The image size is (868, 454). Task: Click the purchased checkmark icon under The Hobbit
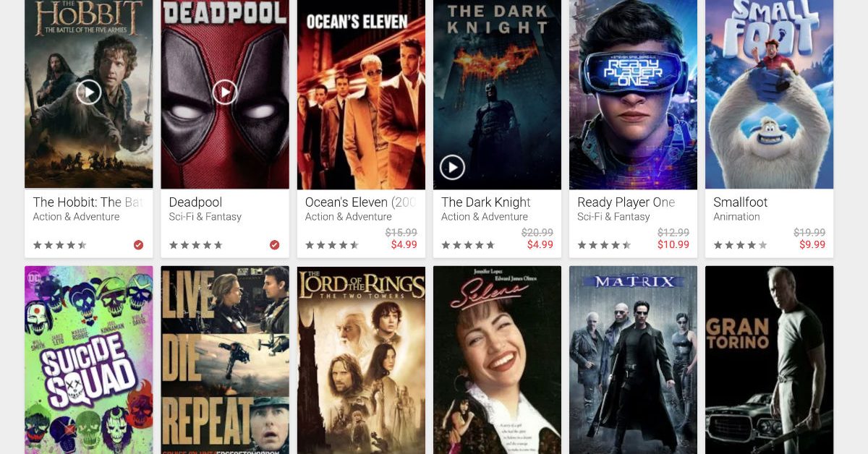tap(138, 245)
